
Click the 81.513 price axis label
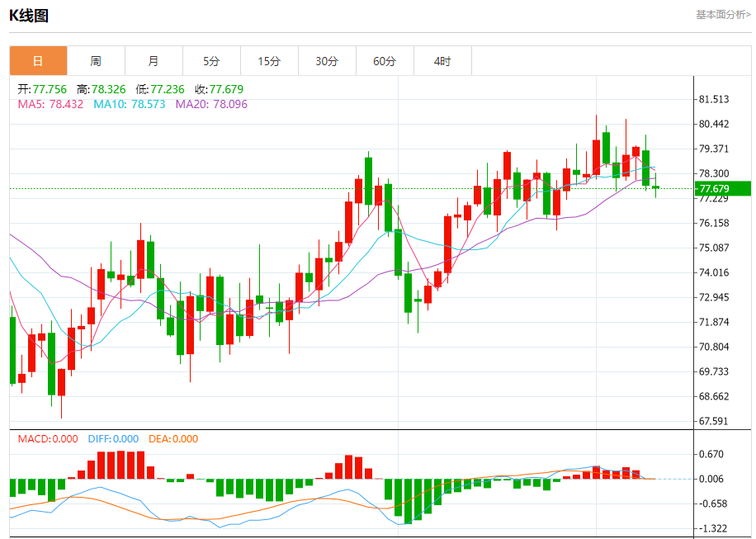[x=714, y=99]
